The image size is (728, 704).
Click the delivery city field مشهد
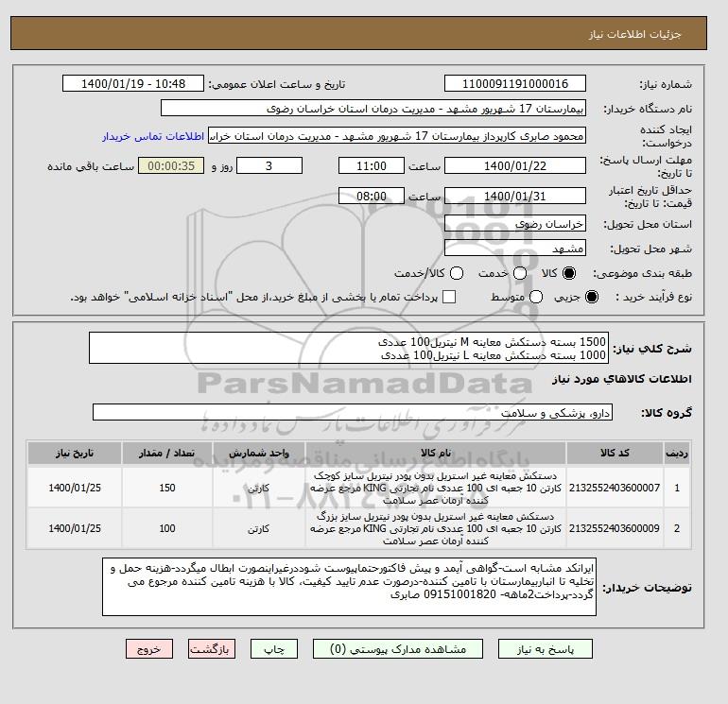point(515,249)
